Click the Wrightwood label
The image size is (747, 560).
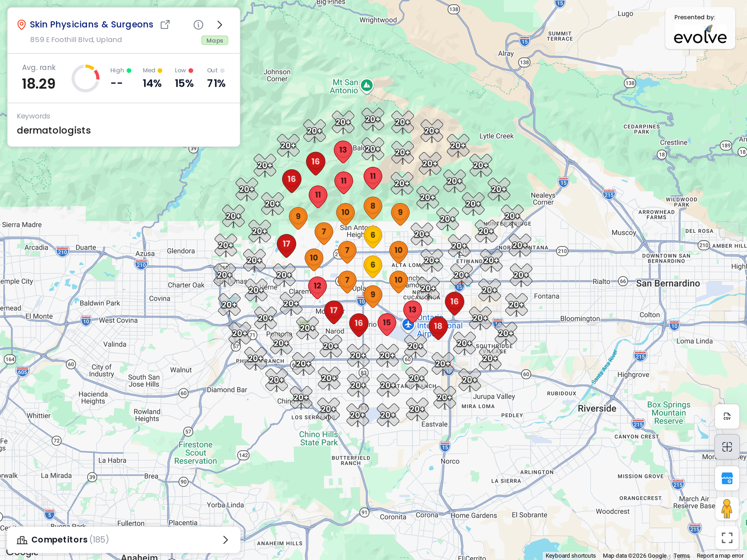coord(378,20)
